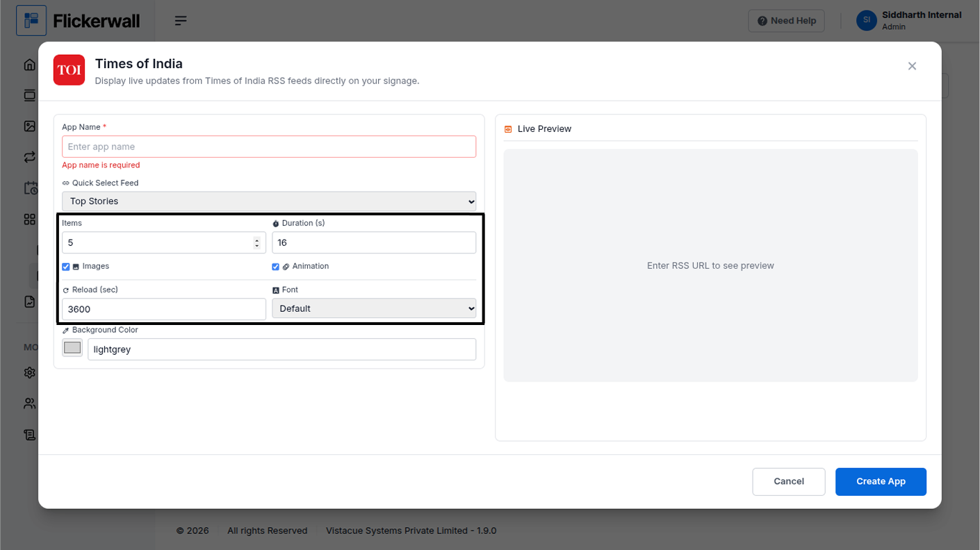Open the SI user avatar

[x=867, y=20]
